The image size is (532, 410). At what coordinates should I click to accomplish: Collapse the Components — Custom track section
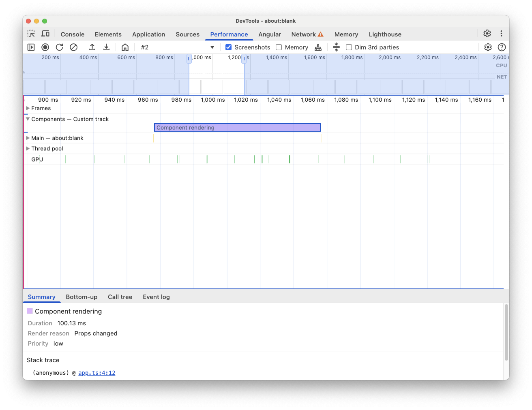pyautogui.click(x=28, y=119)
